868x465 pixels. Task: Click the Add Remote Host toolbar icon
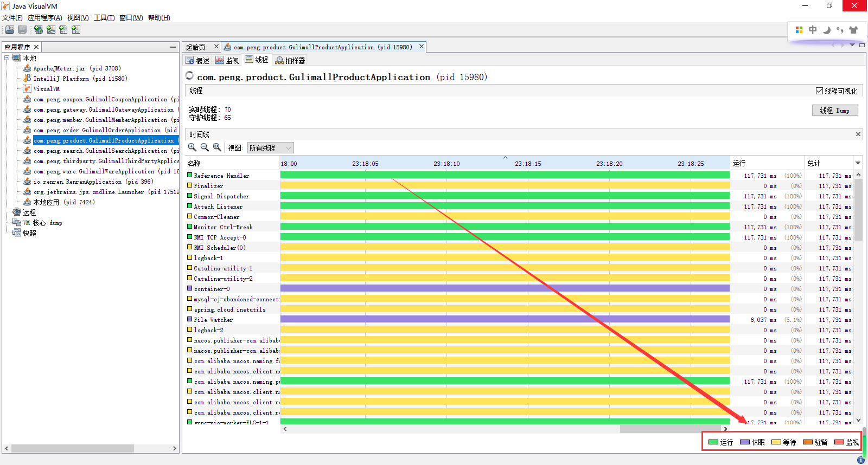(x=39, y=30)
